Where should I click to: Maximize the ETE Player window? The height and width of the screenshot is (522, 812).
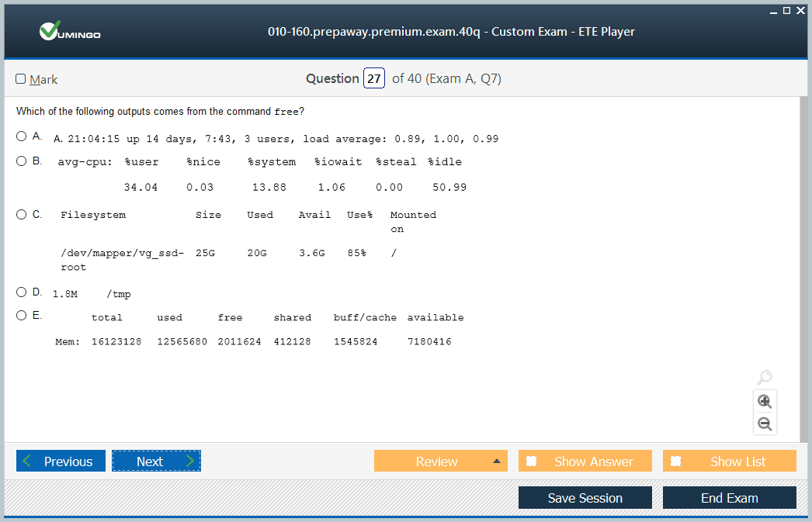[786, 11]
